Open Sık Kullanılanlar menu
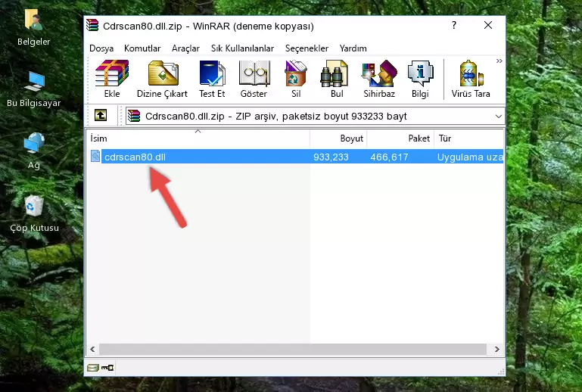This screenshot has width=582, height=392. 242,48
